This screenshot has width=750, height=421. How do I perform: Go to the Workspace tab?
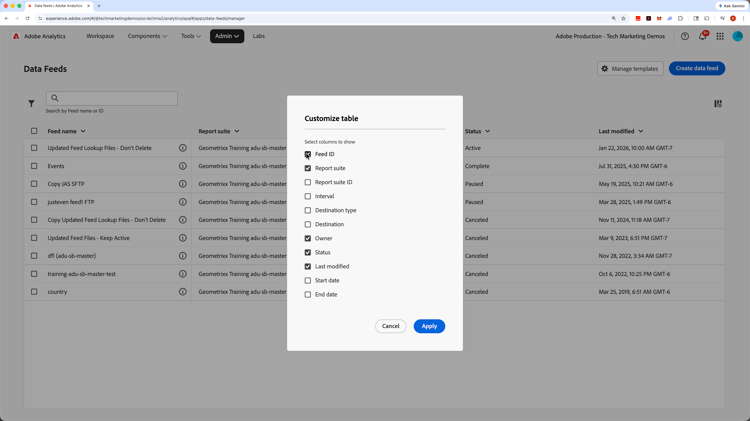pos(100,36)
